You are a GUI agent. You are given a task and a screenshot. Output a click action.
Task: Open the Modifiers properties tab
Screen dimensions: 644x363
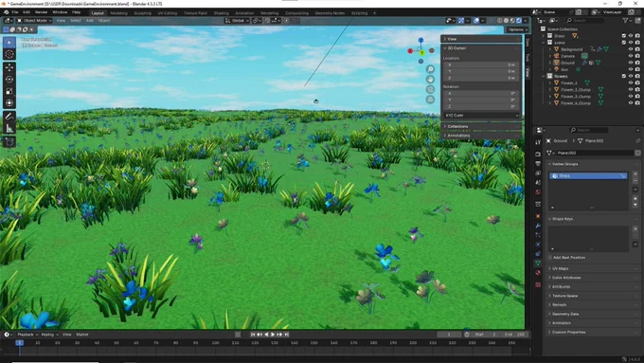(538, 226)
